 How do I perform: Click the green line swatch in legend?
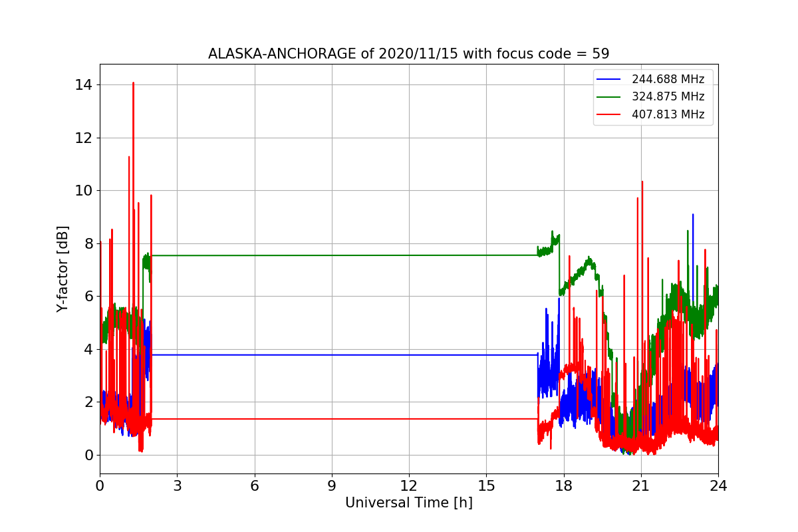pyautogui.click(x=609, y=97)
